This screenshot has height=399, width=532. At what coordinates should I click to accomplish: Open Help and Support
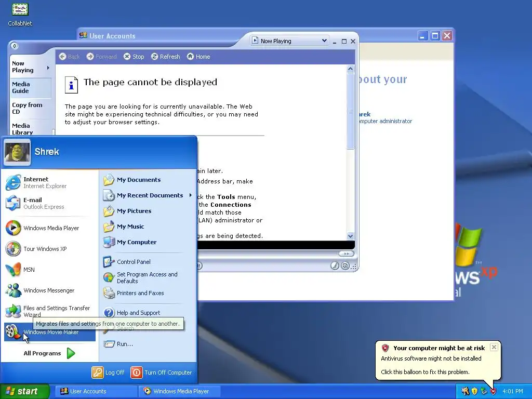[x=147, y=312]
